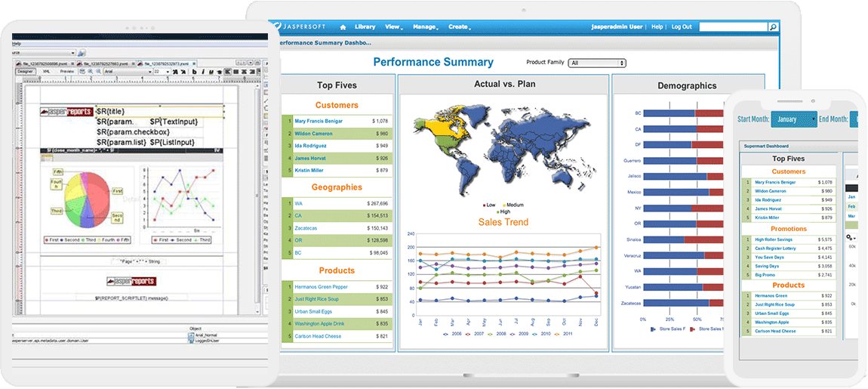The width and height of the screenshot is (868, 389).
Task: Click the editor tab list dropdown arrow button
Action: (x=251, y=63)
